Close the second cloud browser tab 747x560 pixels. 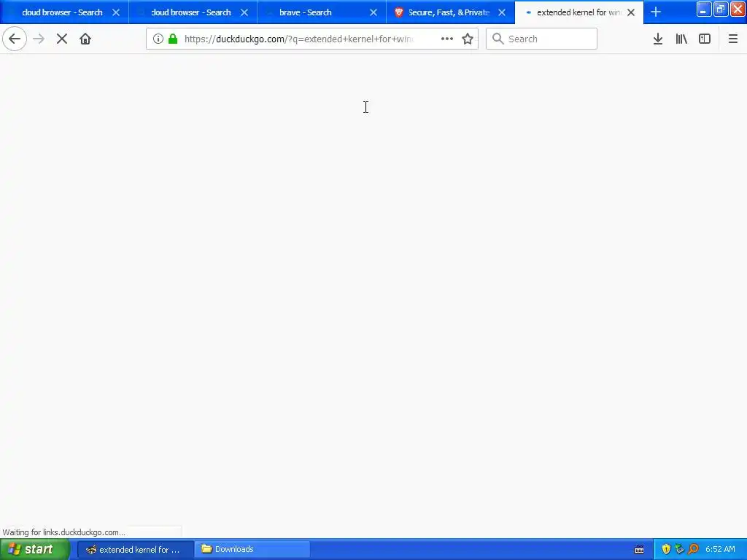coord(244,12)
